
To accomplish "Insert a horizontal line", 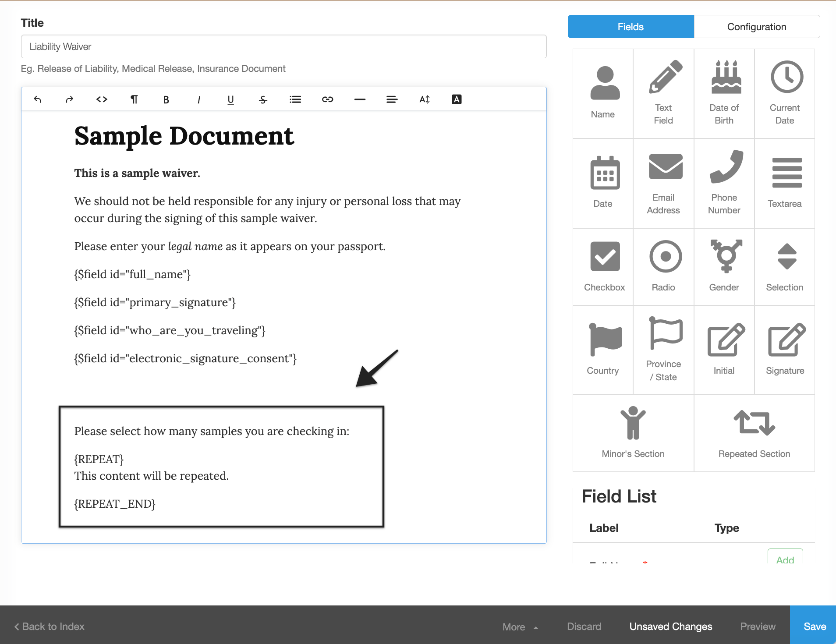I will click(360, 99).
